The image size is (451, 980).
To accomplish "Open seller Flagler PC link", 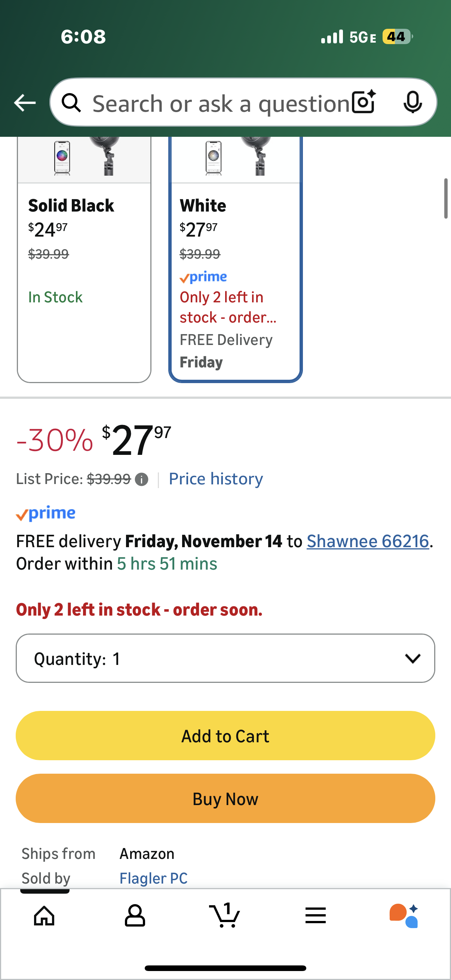I will [x=153, y=878].
